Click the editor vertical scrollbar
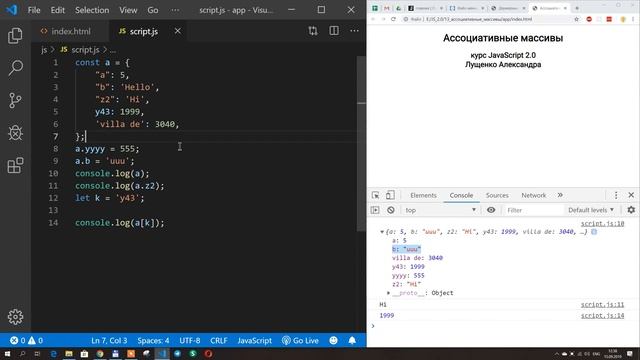 [361, 144]
